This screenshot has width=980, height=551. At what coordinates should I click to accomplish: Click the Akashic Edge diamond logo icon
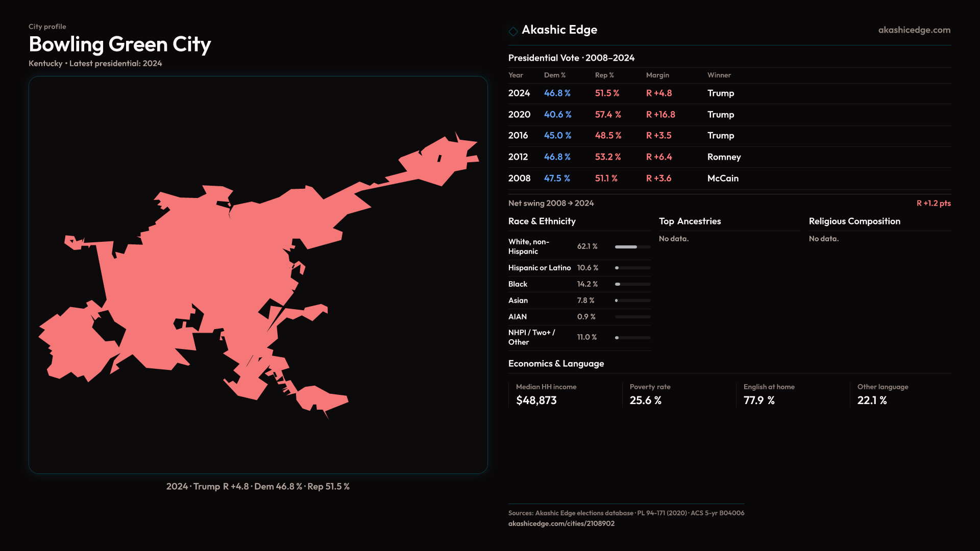[513, 31]
